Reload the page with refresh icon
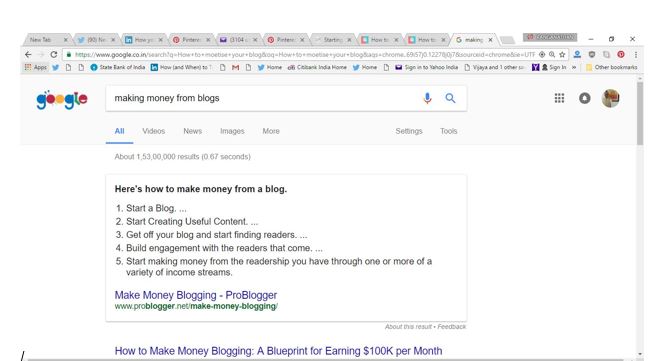The width and height of the screenshot is (651, 361). click(54, 54)
